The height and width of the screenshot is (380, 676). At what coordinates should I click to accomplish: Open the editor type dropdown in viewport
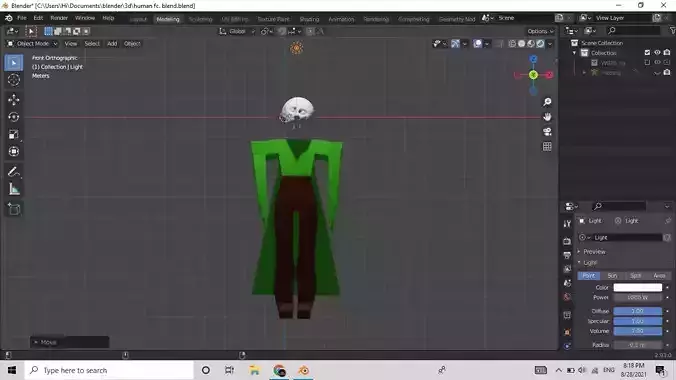click(x=12, y=31)
